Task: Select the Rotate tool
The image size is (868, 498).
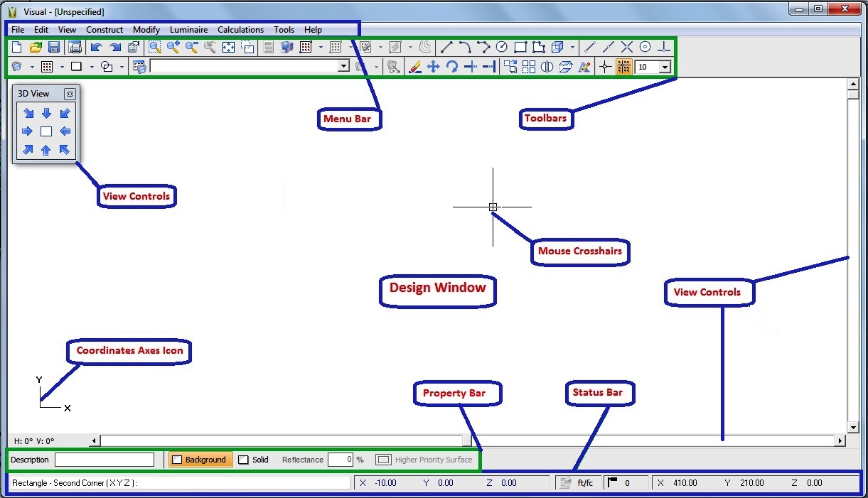Action: (x=453, y=66)
